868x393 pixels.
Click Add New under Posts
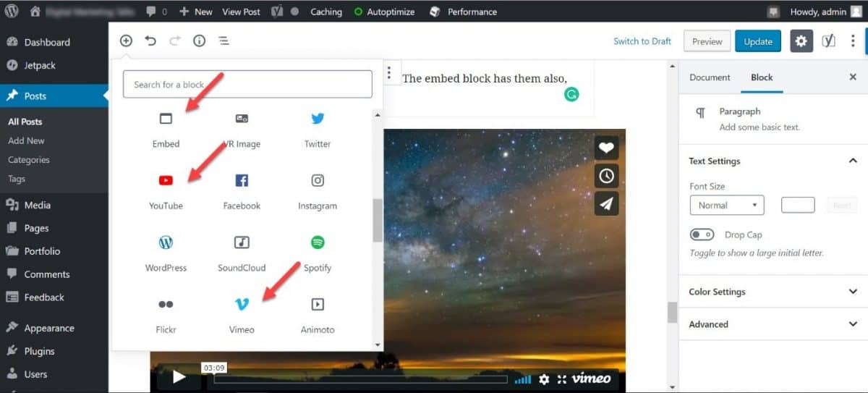coord(26,141)
